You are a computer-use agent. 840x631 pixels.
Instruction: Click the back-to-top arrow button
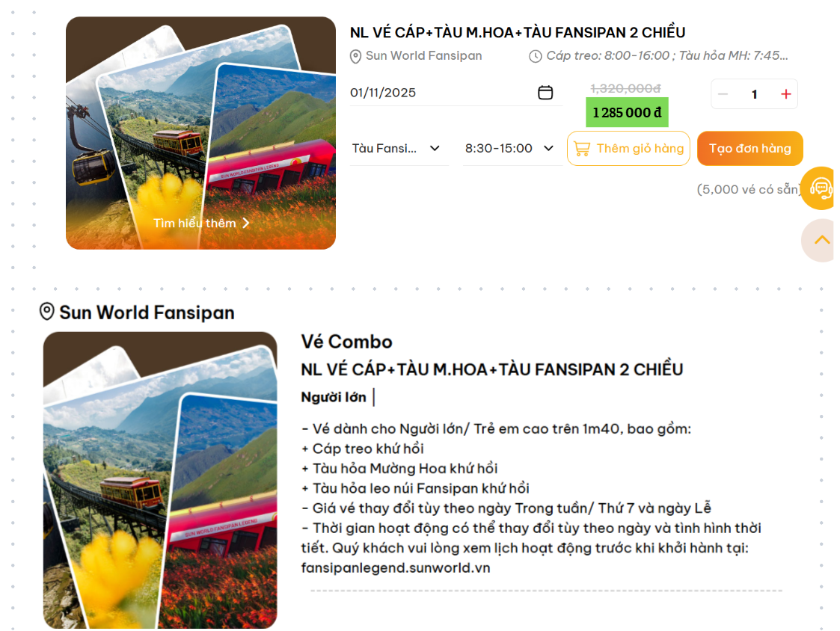pos(821,240)
